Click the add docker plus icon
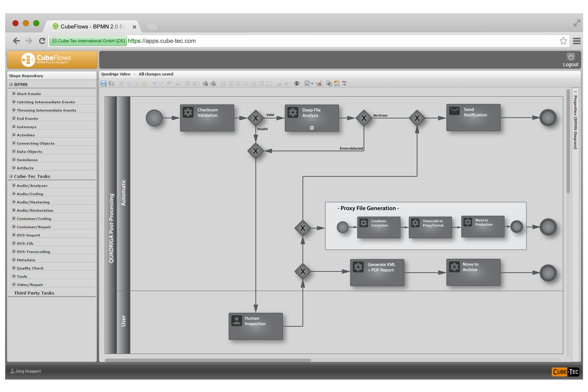 point(205,83)
